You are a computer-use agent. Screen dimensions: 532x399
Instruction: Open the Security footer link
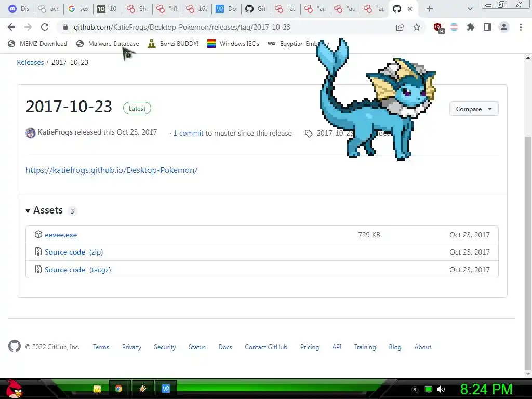pos(165,347)
